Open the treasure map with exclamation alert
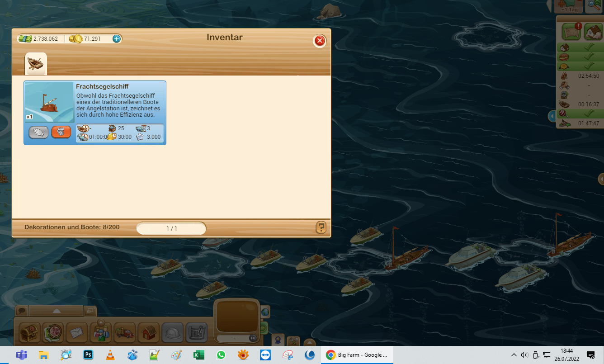The width and height of the screenshot is (604, 364). pyautogui.click(x=571, y=32)
